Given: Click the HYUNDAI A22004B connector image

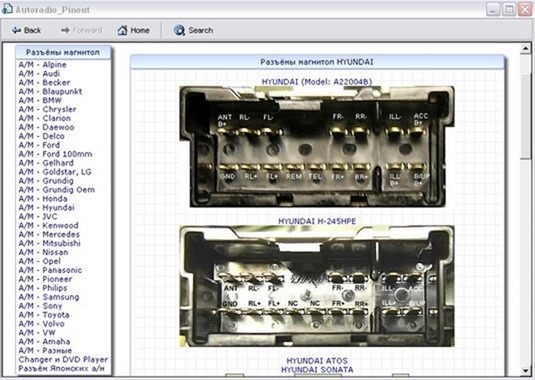Looking at the screenshot, I should pyautogui.click(x=317, y=146).
